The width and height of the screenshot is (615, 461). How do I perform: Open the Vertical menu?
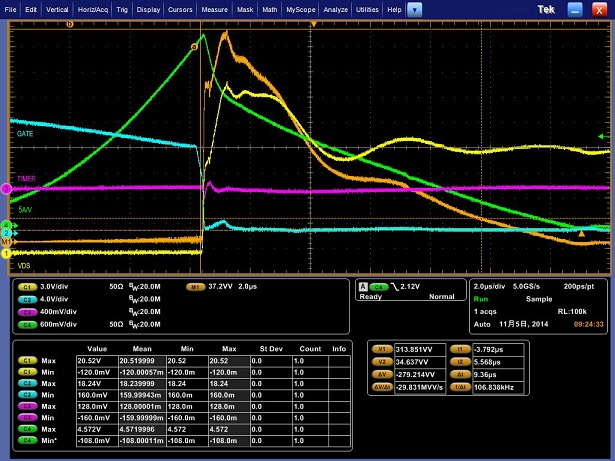click(x=57, y=9)
